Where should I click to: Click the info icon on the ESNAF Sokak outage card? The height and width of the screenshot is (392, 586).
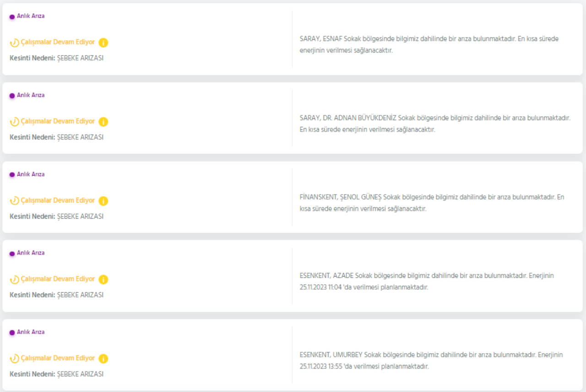pyautogui.click(x=103, y=43)
